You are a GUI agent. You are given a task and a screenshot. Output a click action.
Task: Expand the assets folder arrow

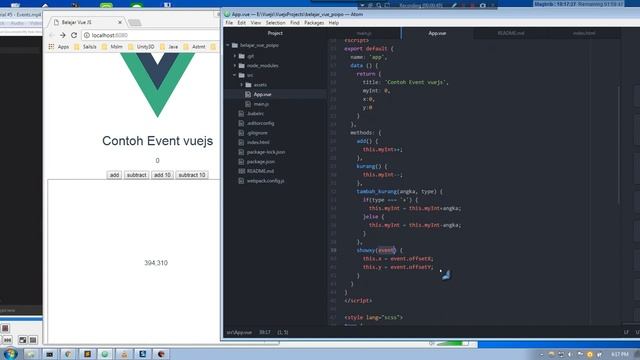coord(241,85)
